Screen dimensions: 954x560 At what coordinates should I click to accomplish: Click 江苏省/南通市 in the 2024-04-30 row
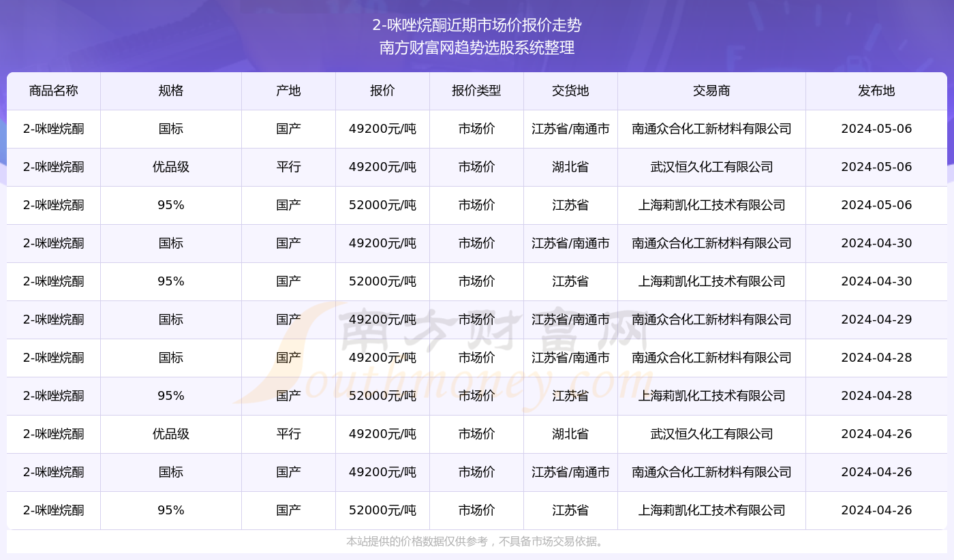[570, 243]
